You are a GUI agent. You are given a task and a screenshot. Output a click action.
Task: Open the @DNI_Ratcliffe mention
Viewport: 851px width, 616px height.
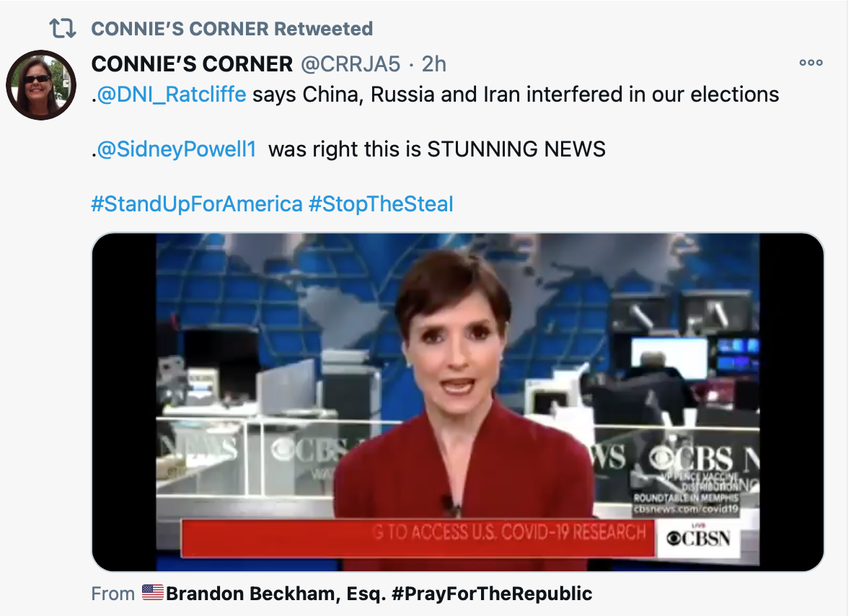[172, 94]
